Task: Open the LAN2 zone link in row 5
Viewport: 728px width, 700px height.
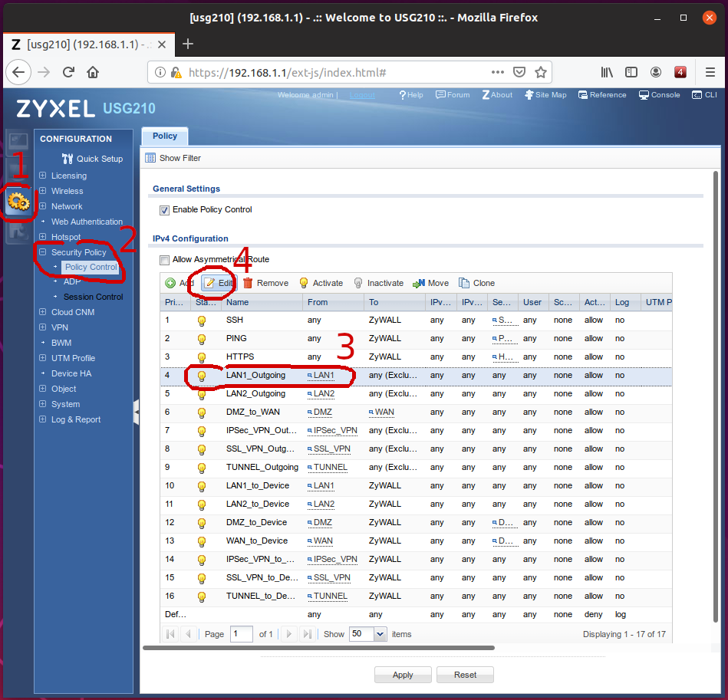Action: pyautogui.click(x=321, y=394)
